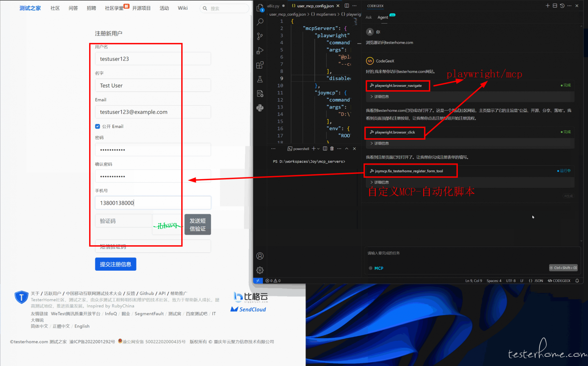Image resolution: width=588 pixels, height=366 pixels.
Task: Click the @ mention icon in chat input
Action: coord(371,268)
